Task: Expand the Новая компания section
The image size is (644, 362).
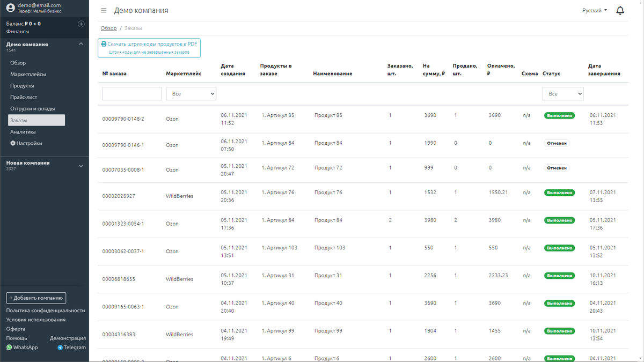Action: click(81, 166)
